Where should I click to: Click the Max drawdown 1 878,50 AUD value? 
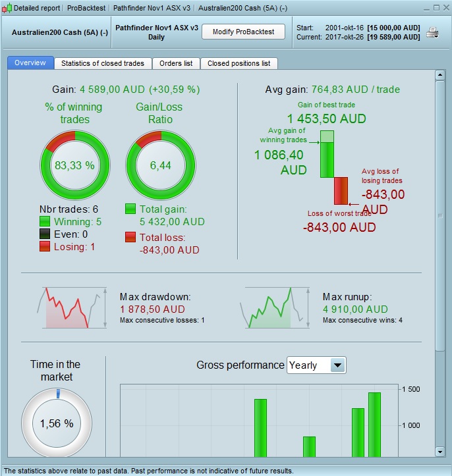coord(152,309)
